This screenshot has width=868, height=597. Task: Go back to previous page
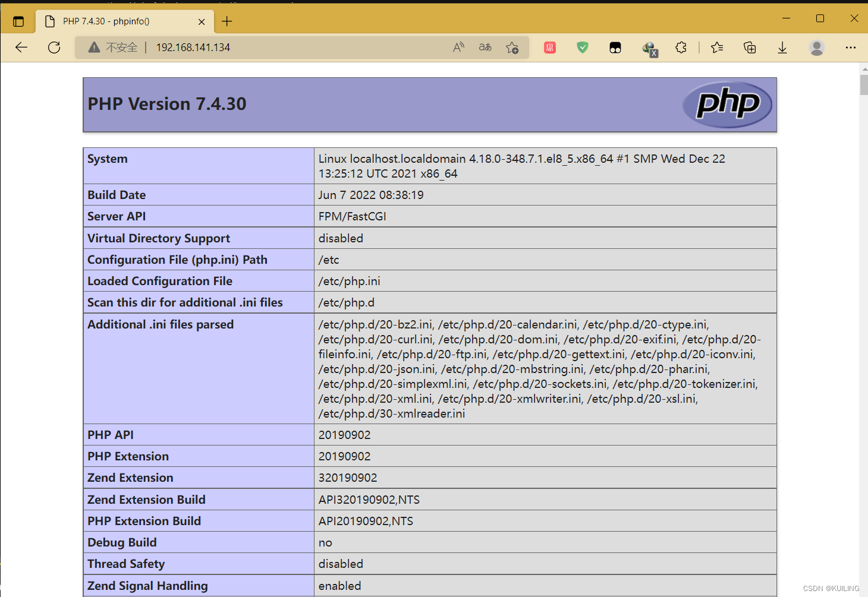pos(21,48)
